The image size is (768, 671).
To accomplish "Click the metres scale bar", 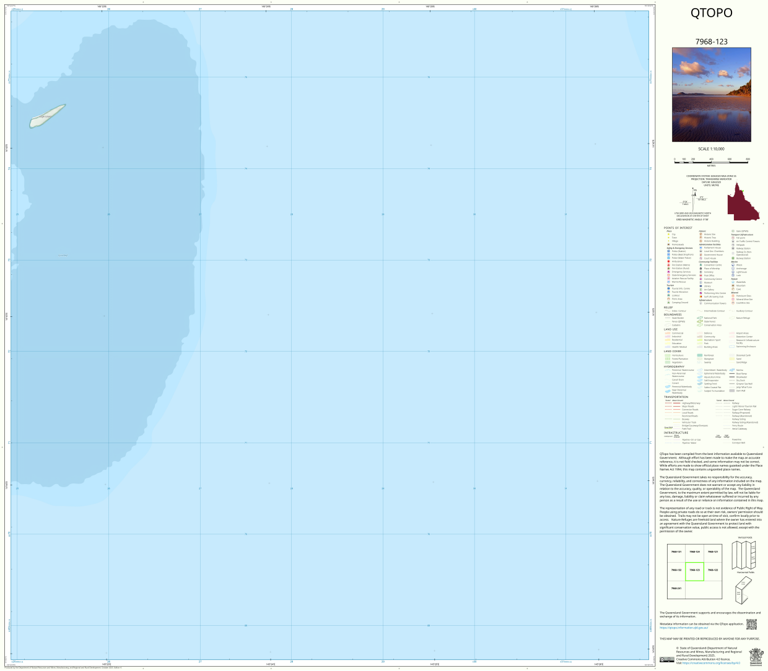I will click(x=711, y=162).
